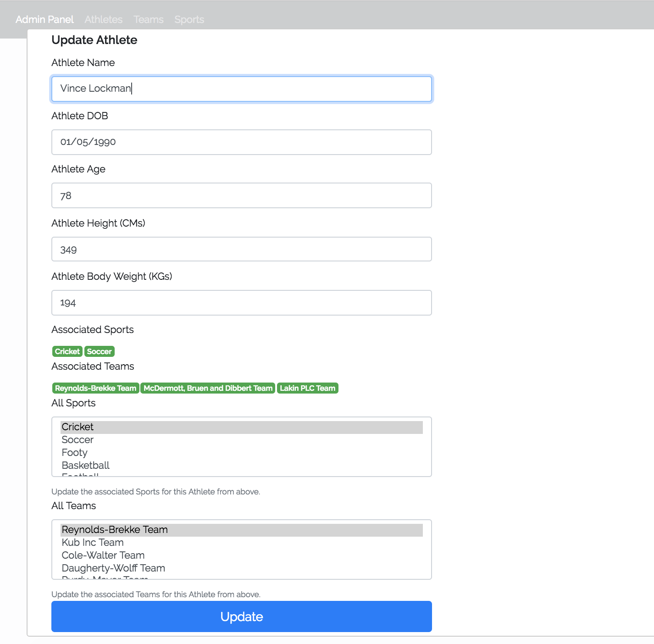
Task: Click the Admin Panel brand link
Action: (x=44, y=20)
